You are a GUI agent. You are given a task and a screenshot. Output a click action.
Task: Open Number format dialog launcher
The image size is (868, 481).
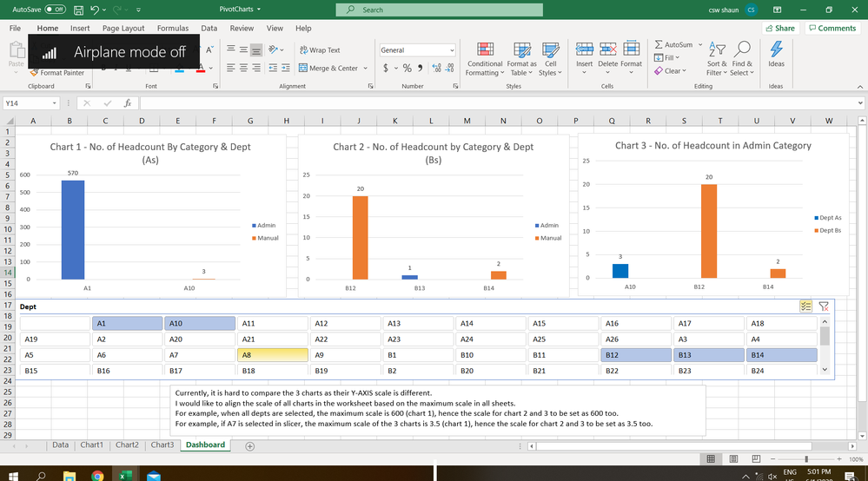(x=455, y=86)
